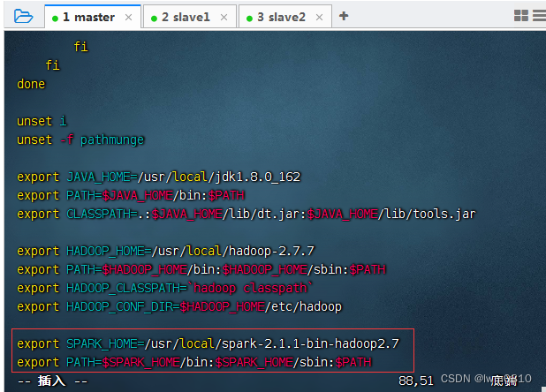This screenshot has width=546, height=392.
Task: Click the export CLASSPATH line
Action: [x=246, y=214]
